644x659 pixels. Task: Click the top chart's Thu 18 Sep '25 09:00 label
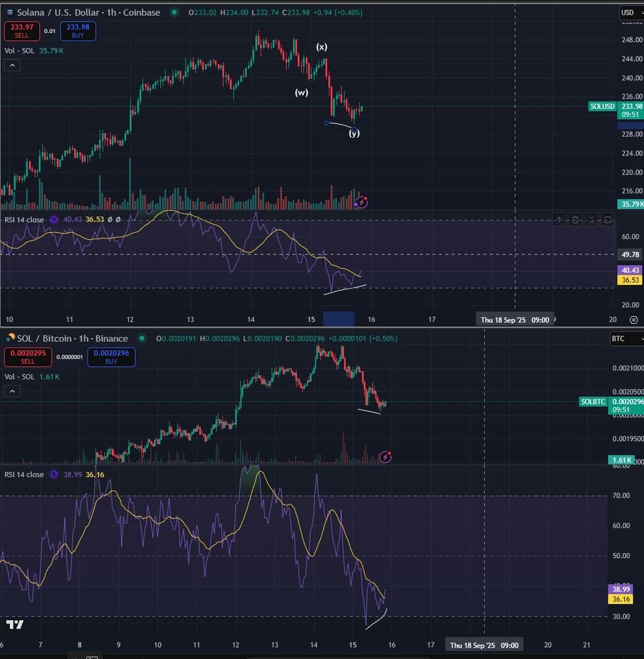coord(515,320)
